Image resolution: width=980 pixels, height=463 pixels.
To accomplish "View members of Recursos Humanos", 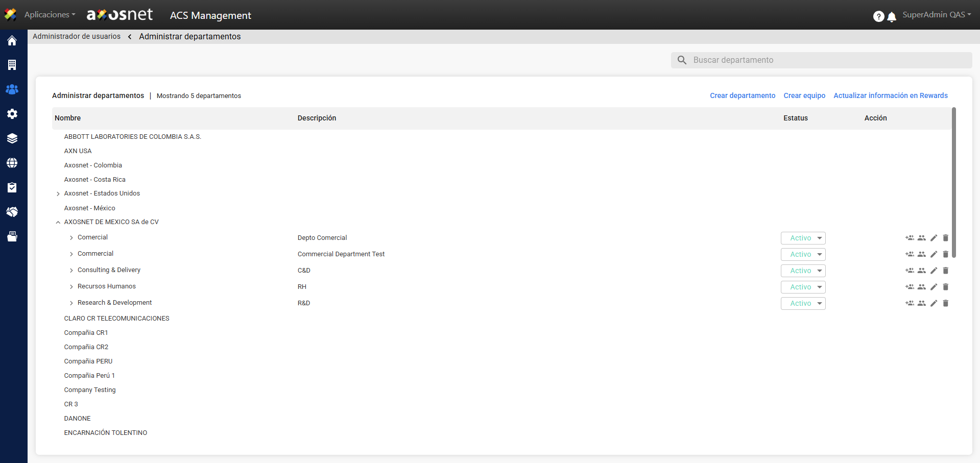I will [x=922, y=287].
